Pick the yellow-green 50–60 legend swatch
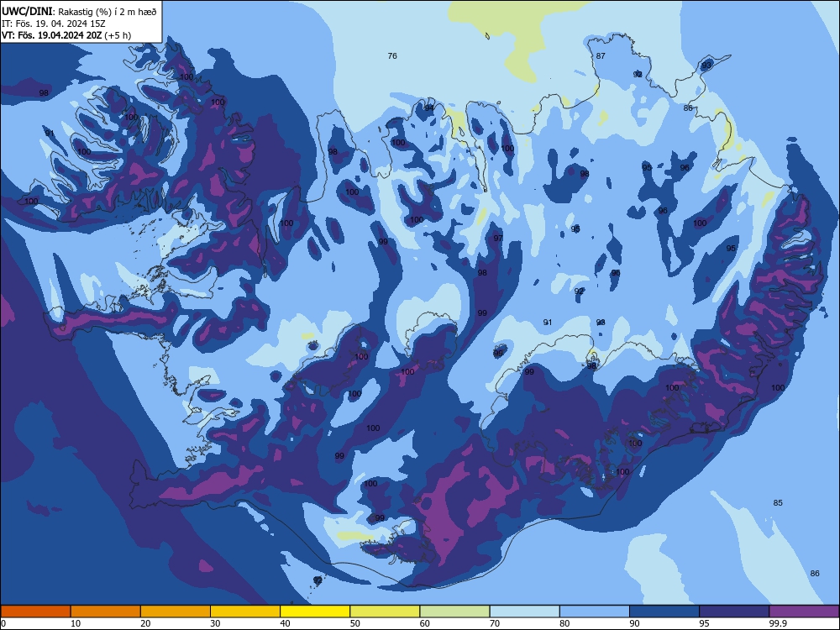Screen dimensions: 840x630 [x=385, y=612]
